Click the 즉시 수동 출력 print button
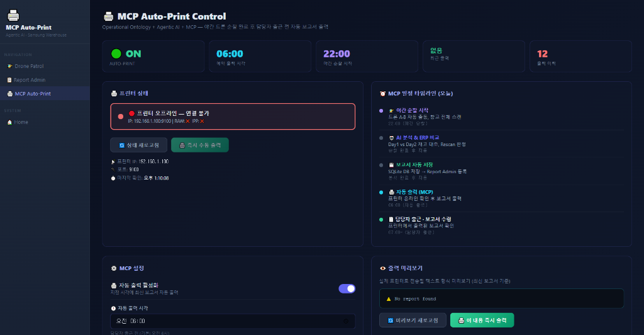The image size is (644, 335). coord(199,145)
